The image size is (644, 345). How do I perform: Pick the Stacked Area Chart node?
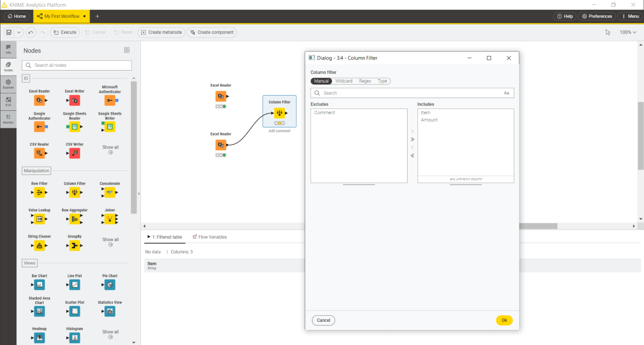[39, 311]
